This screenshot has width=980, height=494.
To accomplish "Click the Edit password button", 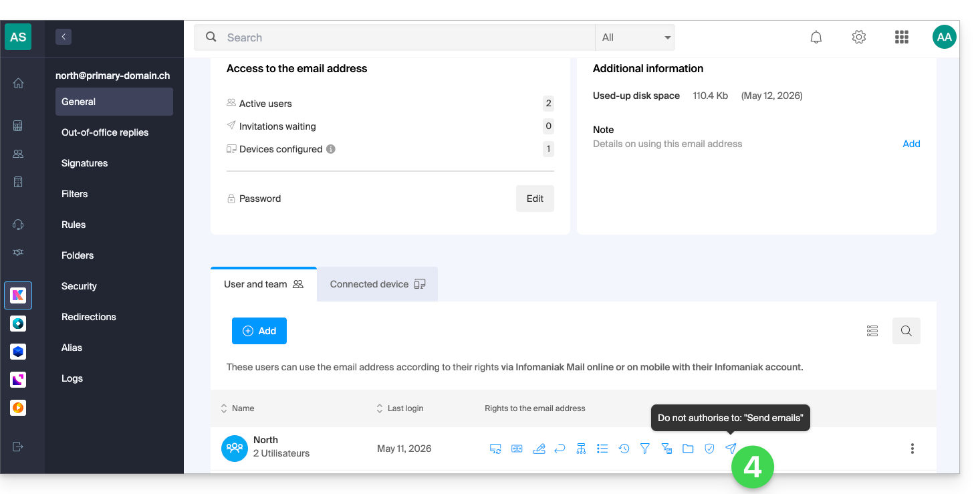I will (535, 199).
